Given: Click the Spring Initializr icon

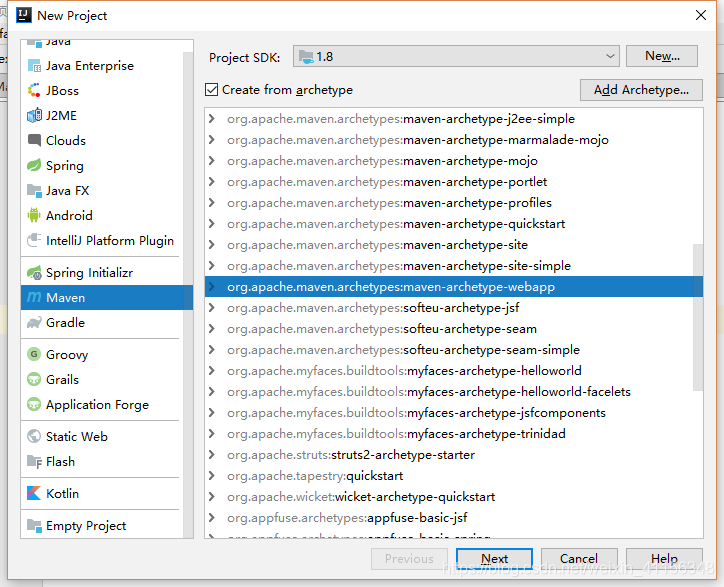Looking at the screenshot, I should (34, 272).
